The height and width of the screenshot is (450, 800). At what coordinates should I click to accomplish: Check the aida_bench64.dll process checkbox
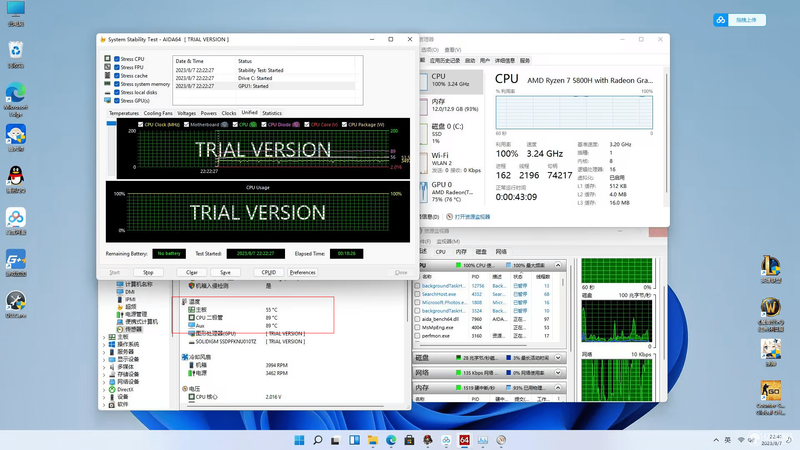coord(417,319)
